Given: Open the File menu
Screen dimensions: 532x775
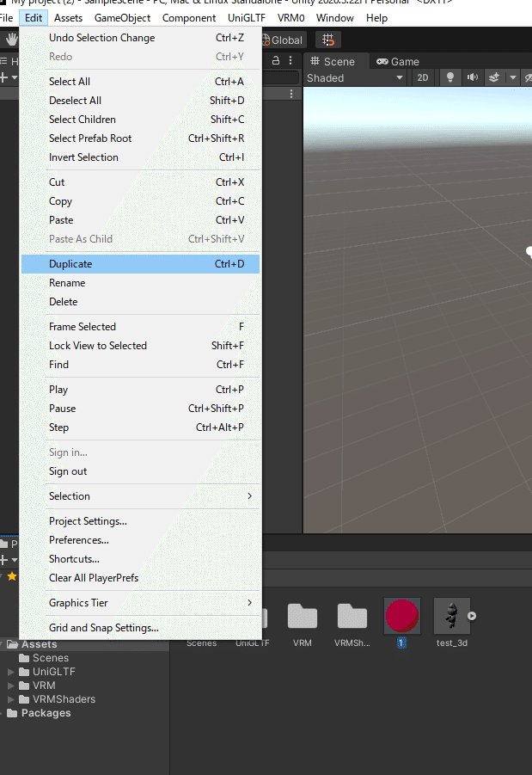Looking at the screenshot, I should point(7,18).
